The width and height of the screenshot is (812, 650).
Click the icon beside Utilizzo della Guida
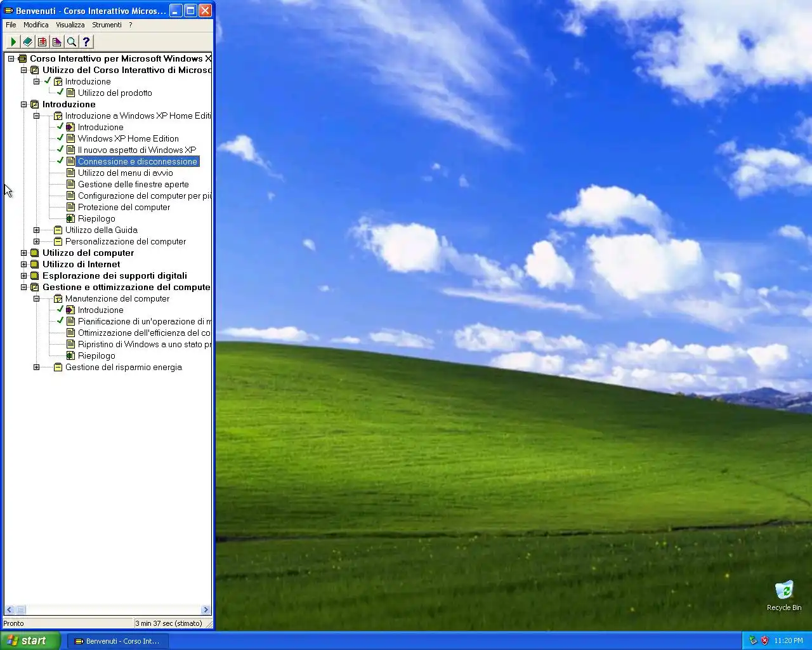[58, 230]
